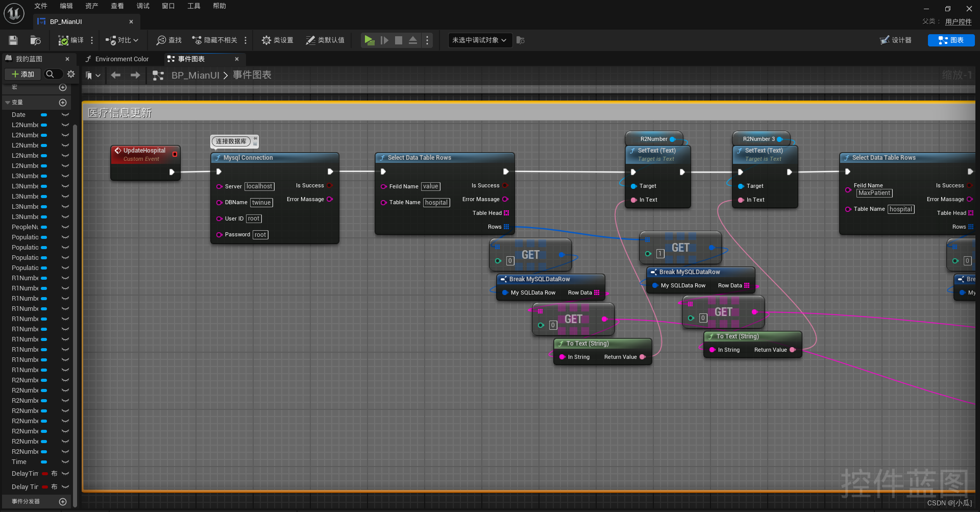Switch to Graph (图表) mode
The height and width of the screenshot is (512, 980).
click(x=951, y=40)
